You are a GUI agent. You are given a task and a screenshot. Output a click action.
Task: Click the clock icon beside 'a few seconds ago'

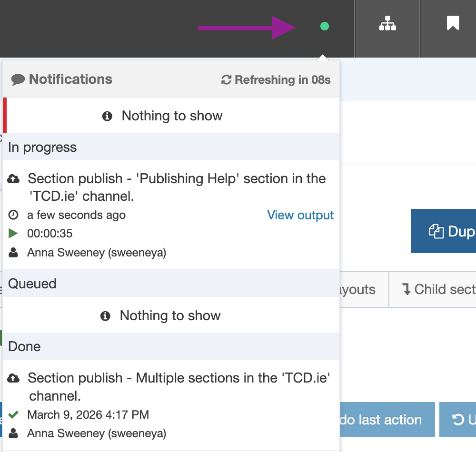pos(13,215)
